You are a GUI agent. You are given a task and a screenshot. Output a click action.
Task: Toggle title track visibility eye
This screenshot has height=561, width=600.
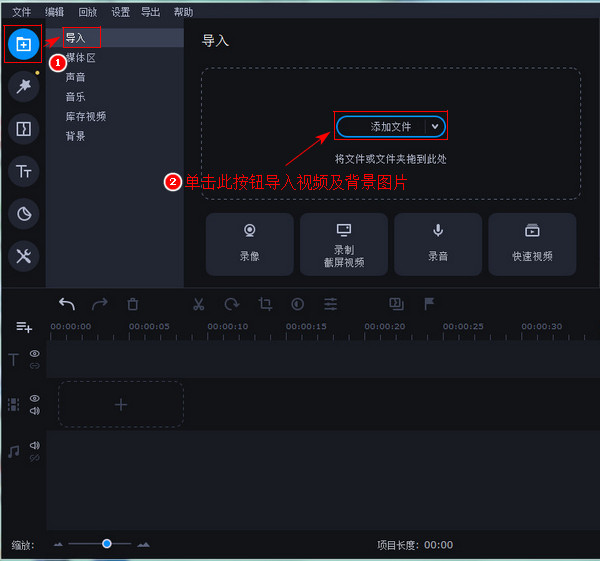(x=34, y=354)
